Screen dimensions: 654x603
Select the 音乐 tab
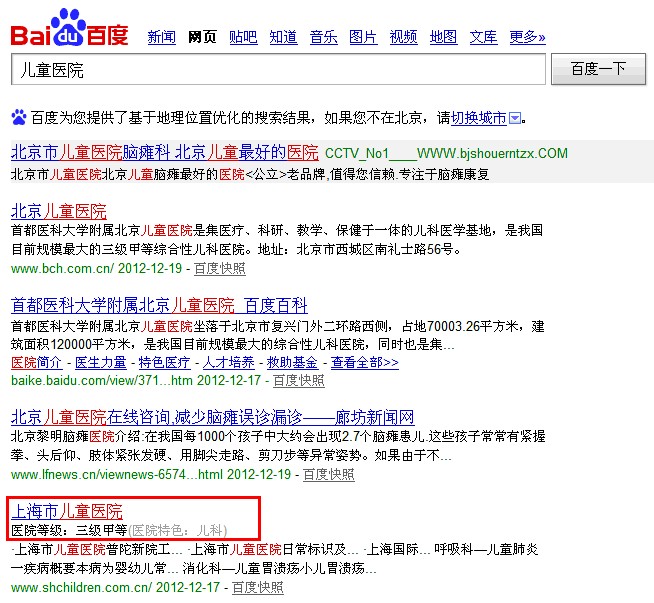click(x=323, y=38)
